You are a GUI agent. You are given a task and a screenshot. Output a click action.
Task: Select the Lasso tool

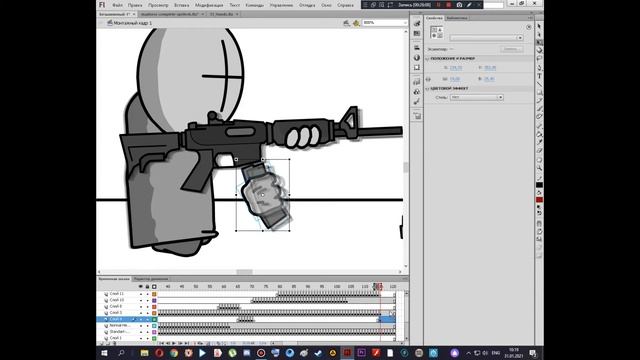point(539,59)
